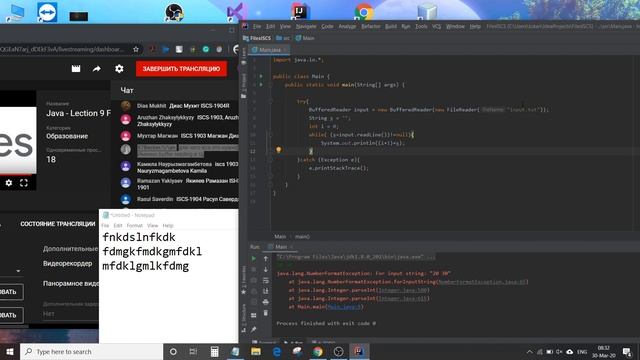
Task: Open Visual Studio desktop shortcut
Action: 235,11
